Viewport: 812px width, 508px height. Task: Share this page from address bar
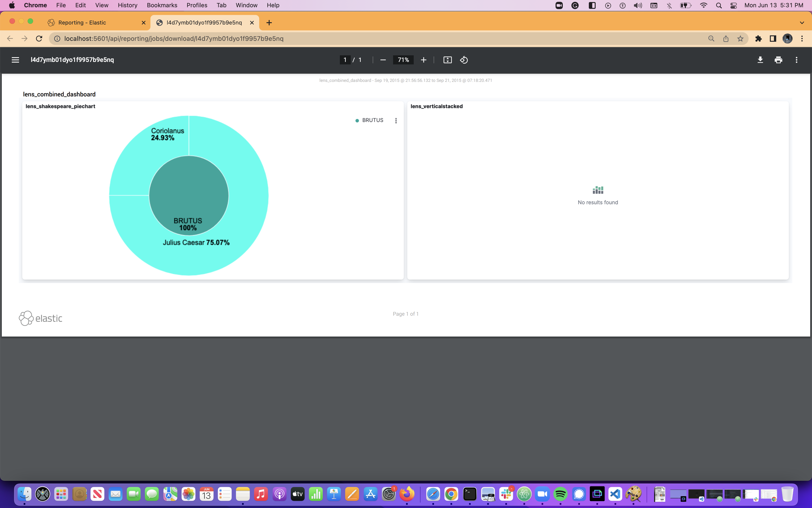[x=726, y=39]
